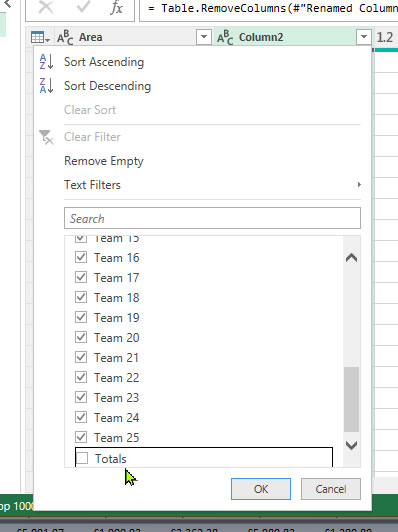Check the Totals checkbox
The image size is (398, 532).
click(82, 458)
